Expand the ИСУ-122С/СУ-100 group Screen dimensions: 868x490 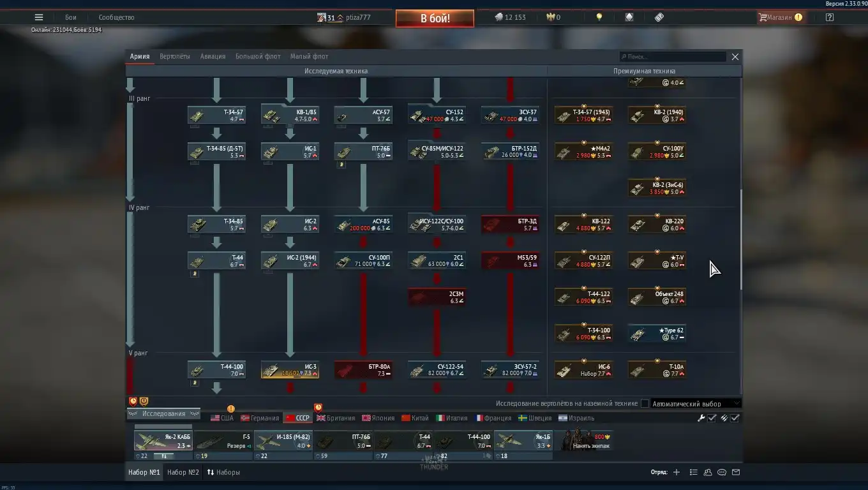point(437,225)
